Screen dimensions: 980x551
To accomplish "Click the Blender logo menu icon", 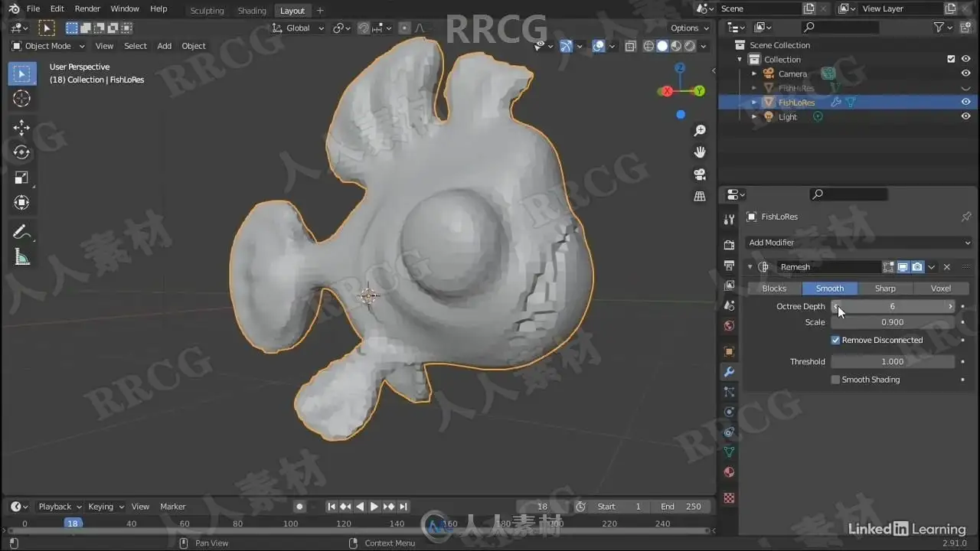I will [x=14, y=8].
